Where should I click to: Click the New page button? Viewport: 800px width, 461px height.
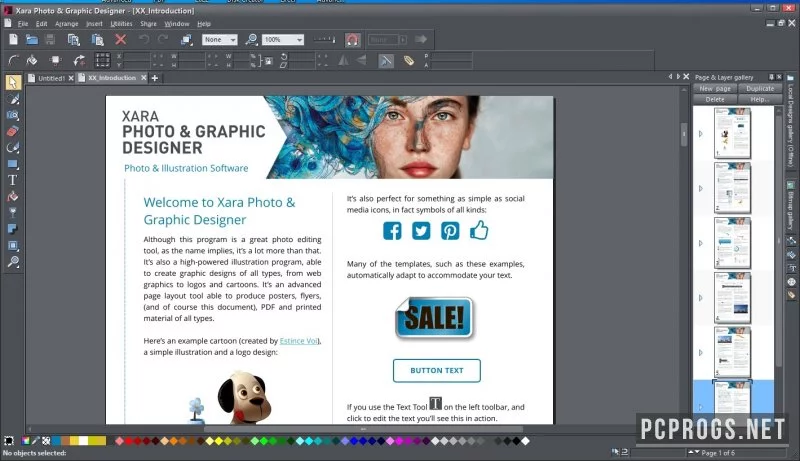[715, 88]
